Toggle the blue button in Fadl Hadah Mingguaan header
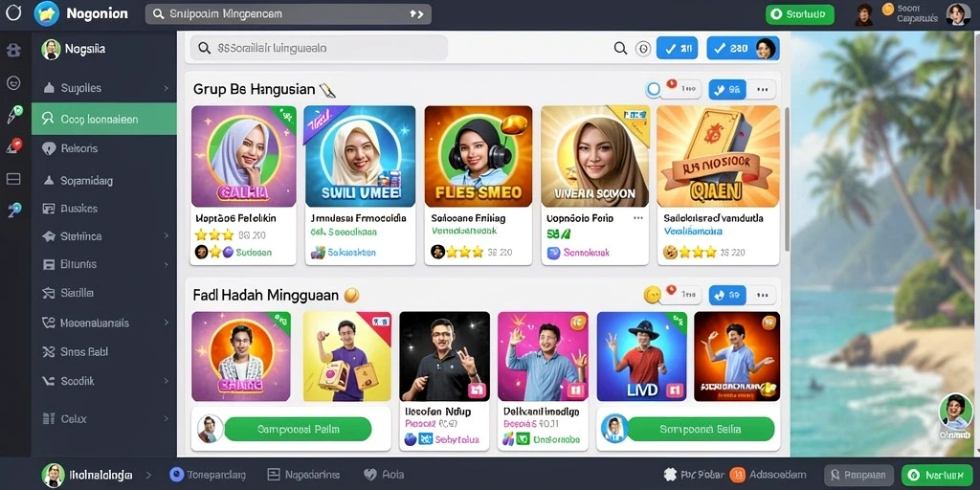Image resolution: width=980 pixels, height=490 pixels. pyautogui.click(x=727, y=295)
